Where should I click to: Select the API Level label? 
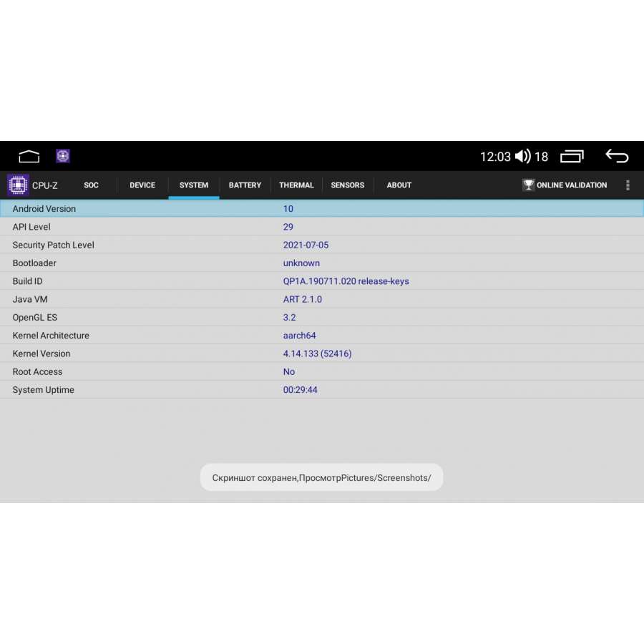pyautogui.click(x=31, y=227)
